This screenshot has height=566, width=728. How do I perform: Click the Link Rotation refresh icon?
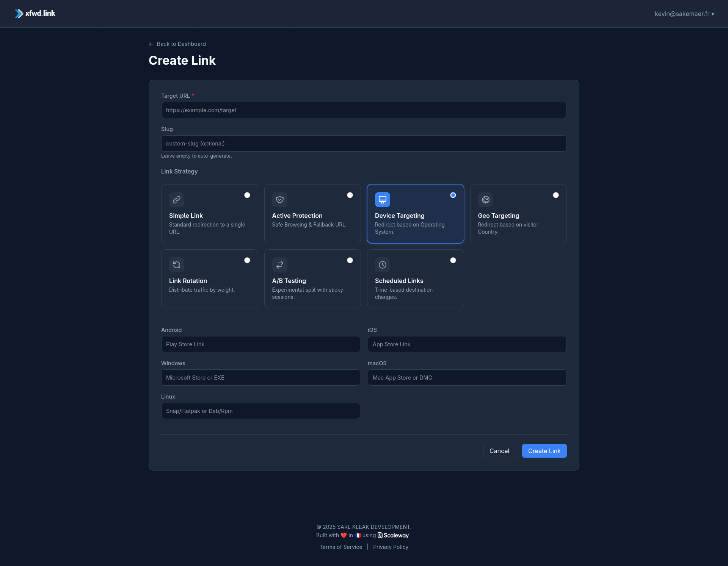coord(177,265)
